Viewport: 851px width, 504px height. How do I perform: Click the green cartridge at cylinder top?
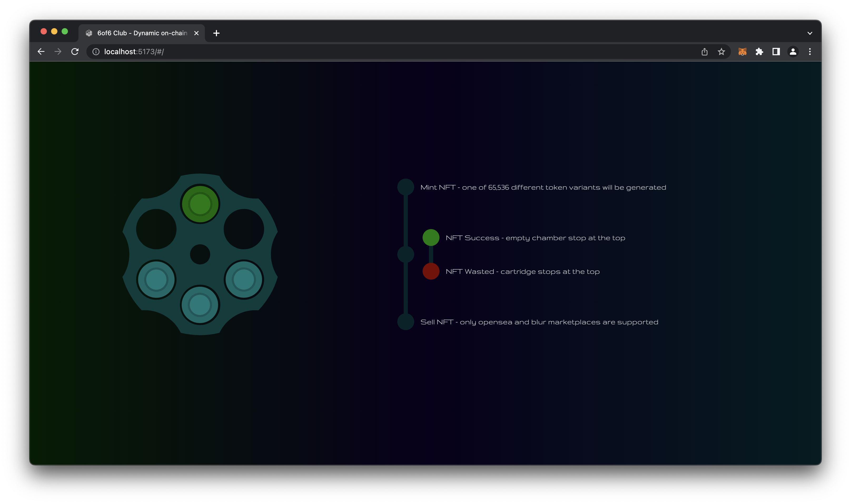point(200,204)
